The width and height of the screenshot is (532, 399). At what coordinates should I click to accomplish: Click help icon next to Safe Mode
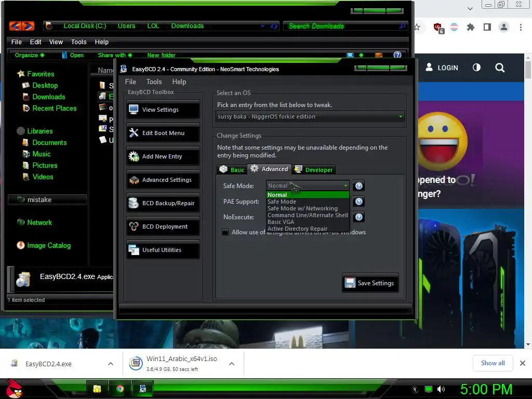[x=358, y=185]
